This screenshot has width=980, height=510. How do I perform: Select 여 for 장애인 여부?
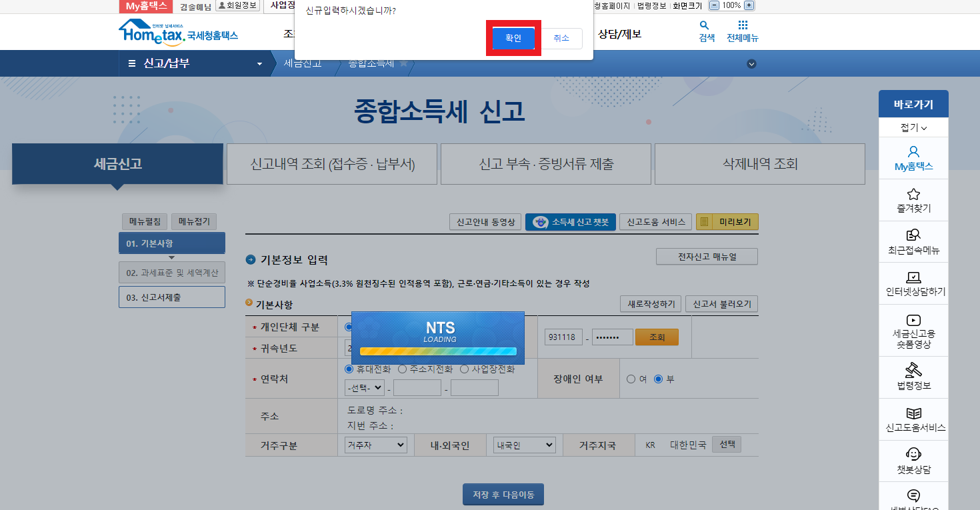(631, 379)
